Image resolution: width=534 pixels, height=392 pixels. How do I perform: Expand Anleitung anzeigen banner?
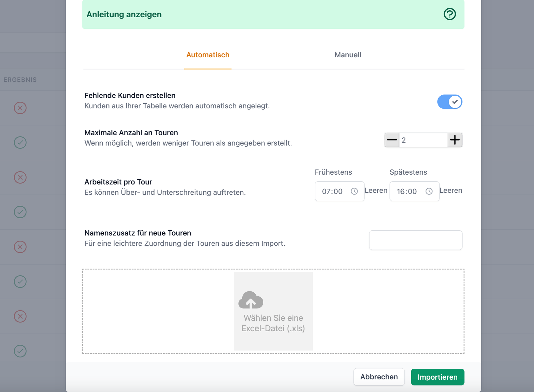tap(273, 14)
